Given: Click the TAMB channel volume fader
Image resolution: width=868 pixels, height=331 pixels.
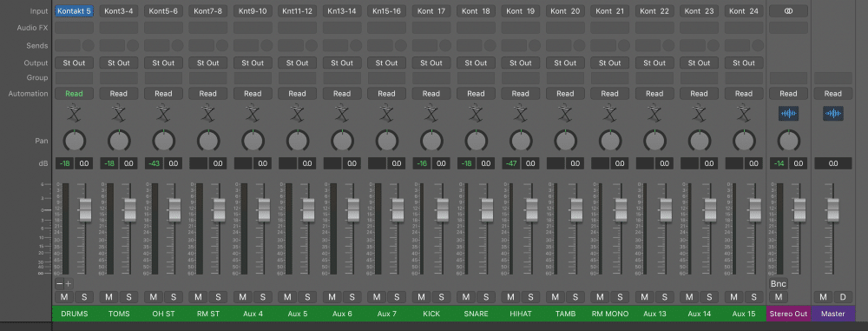Looking at the screenshot, I should (x=576, y=209).
